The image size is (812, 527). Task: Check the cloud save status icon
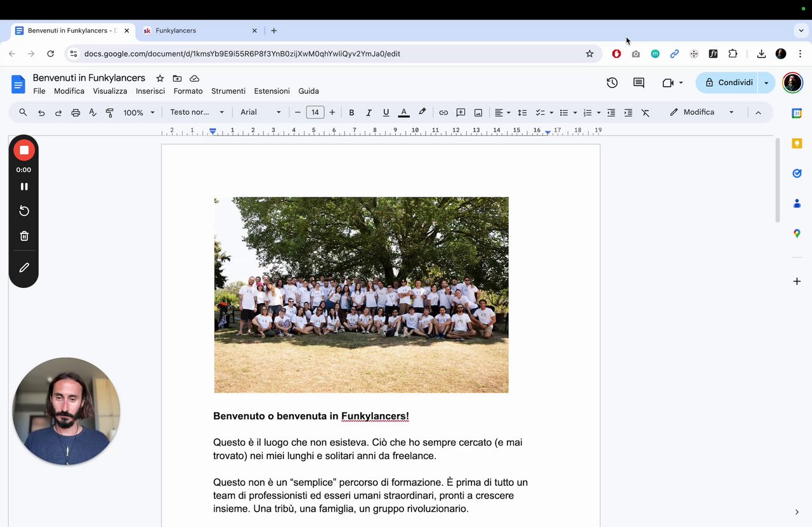coord(195,78)
